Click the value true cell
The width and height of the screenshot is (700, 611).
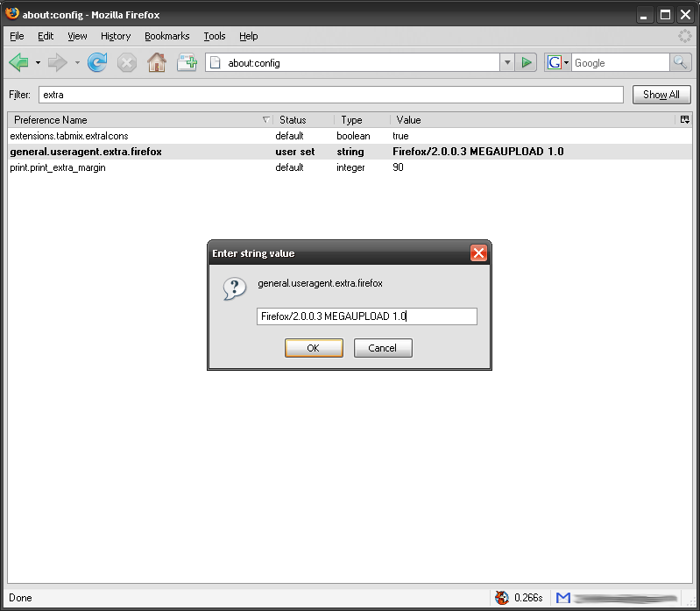400,136
